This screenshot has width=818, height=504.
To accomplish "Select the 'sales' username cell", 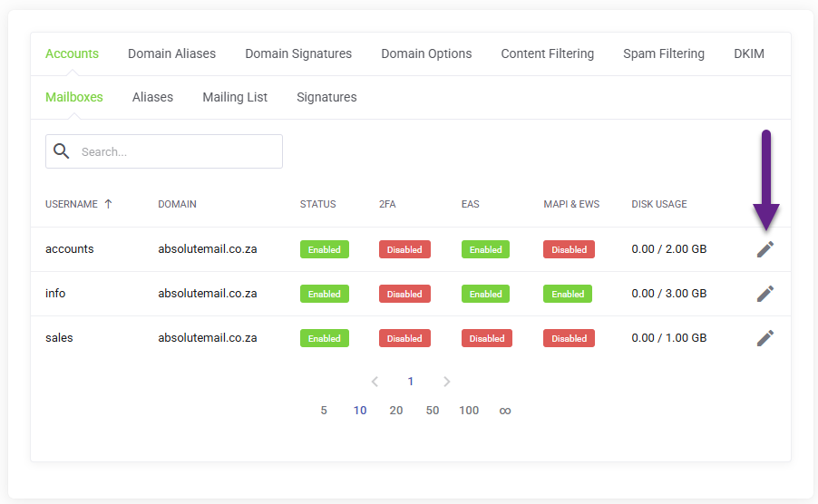I will coord(59,338).
